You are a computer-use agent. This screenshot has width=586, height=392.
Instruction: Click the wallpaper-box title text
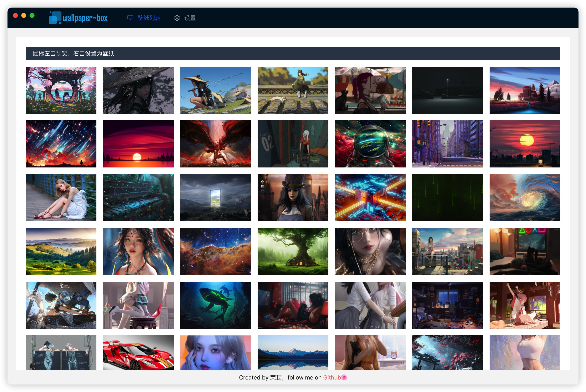[85, 18]
